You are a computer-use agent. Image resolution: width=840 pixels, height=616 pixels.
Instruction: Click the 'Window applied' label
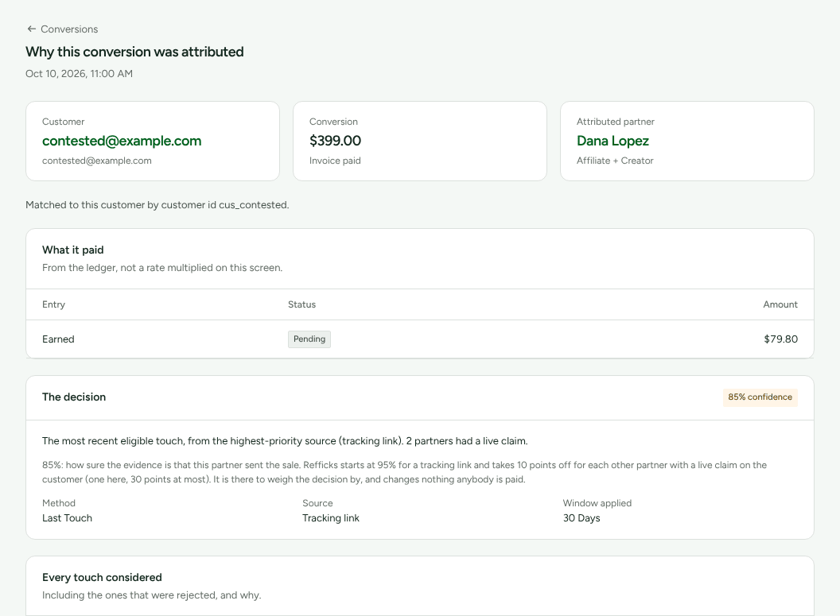[x=597, y=503]
